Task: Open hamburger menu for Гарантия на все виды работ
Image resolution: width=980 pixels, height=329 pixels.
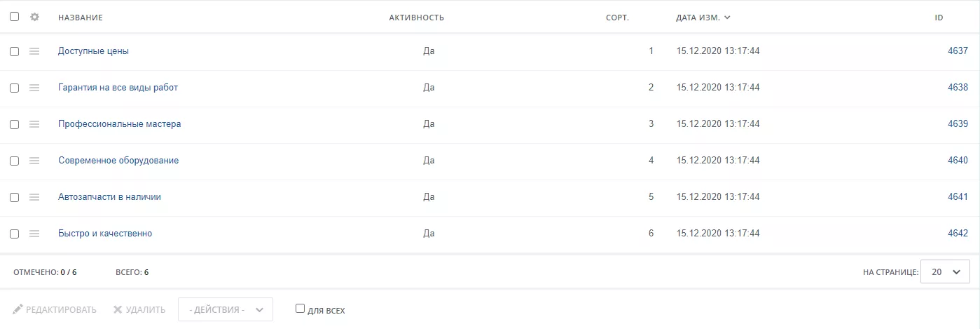Action: [x=34, y=88]
